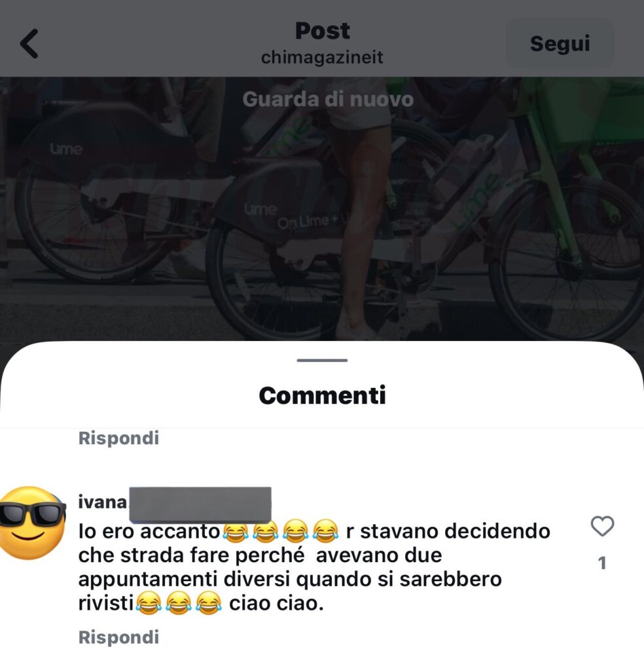Screen dimensions: 644x670
Task: Tap the Lime logo on the black bike fender
Action: click(x=66, y=149)
